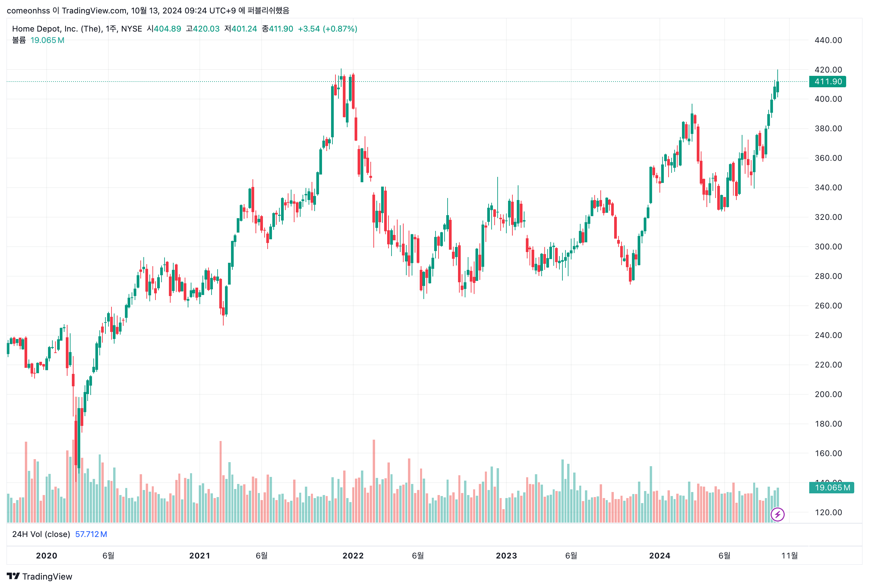The width and height of the screenshot is (869, 588).
Task: Click the 120.00 price scale label
Action: click(828, 512)
